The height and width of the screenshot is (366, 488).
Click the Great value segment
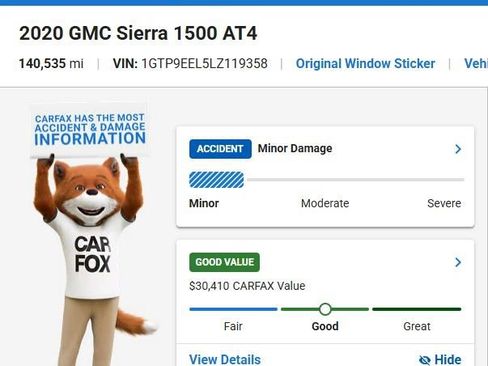(x=417, y=309)
